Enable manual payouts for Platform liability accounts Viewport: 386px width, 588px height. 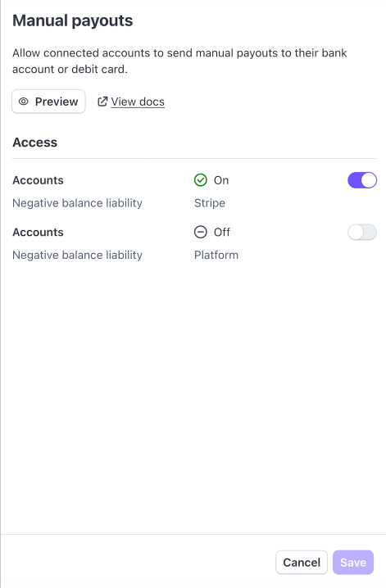(x=362, y=232)
